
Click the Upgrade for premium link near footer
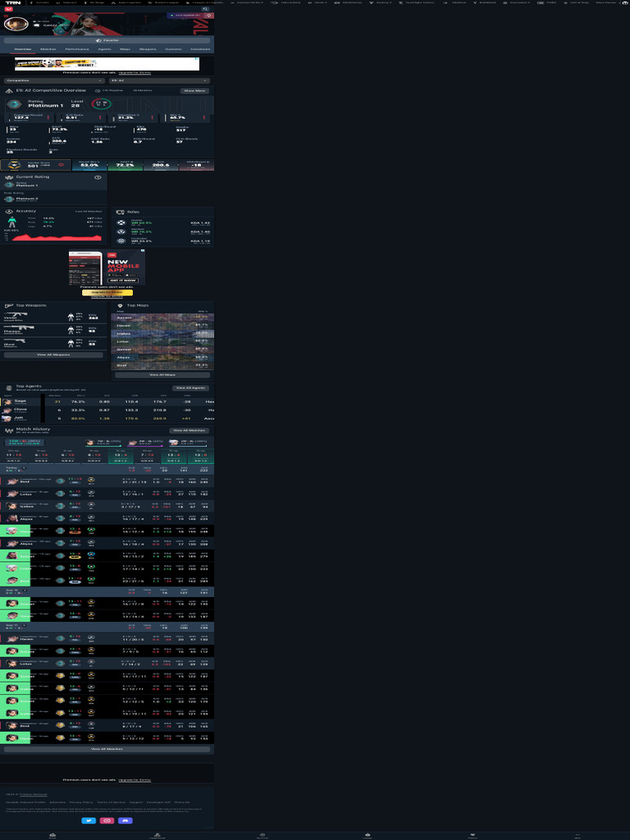[x=135, y=780]
